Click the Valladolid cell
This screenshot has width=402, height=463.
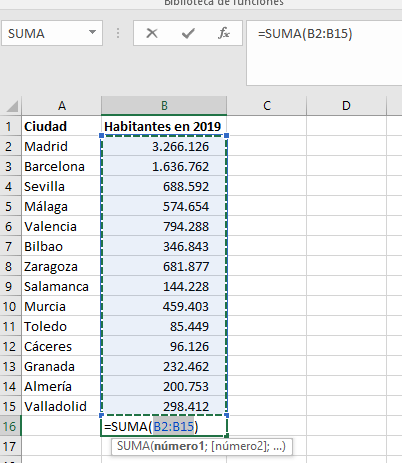tap(62, 406)
